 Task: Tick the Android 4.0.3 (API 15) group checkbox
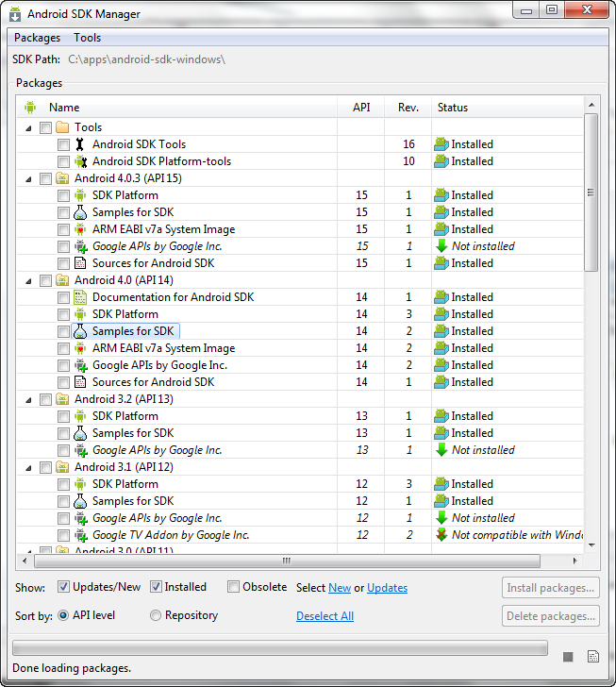pos(45,178)
